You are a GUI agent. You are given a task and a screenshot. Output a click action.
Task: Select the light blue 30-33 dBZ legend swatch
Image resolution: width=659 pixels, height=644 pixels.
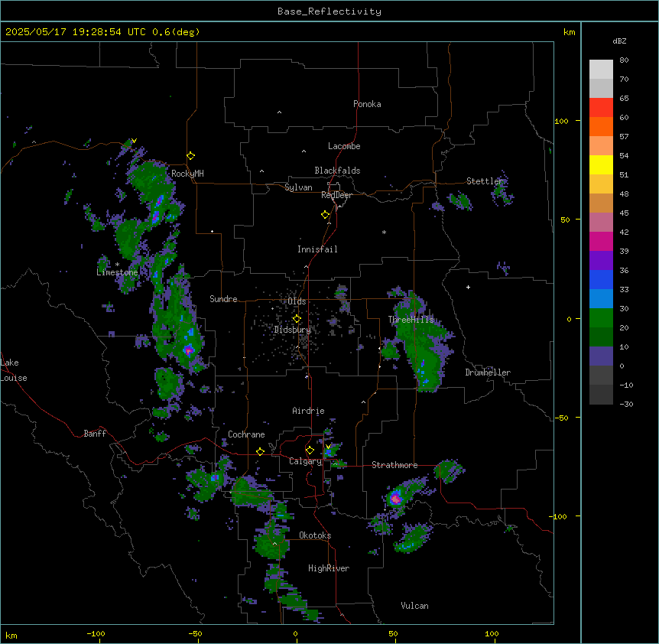601,299
